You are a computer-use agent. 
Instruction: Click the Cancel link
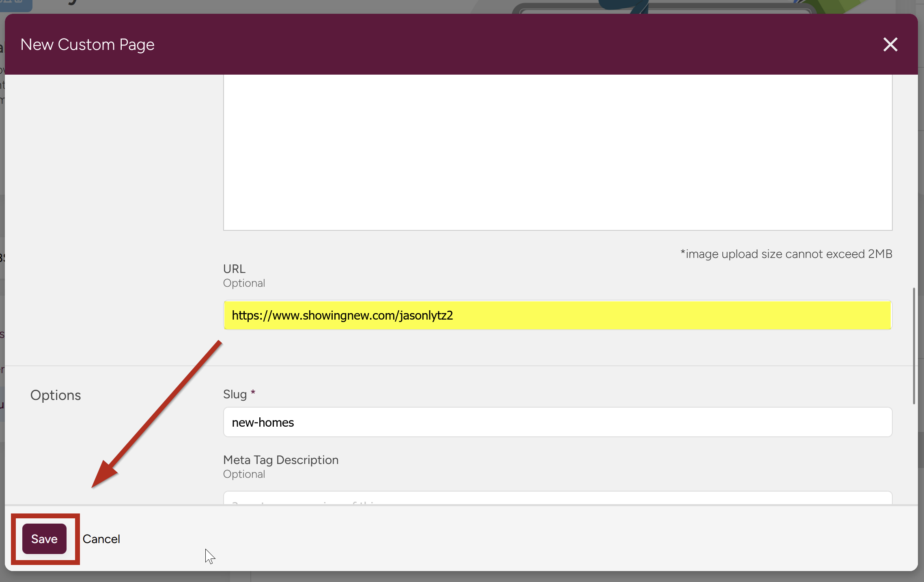(x=101, y=539)
